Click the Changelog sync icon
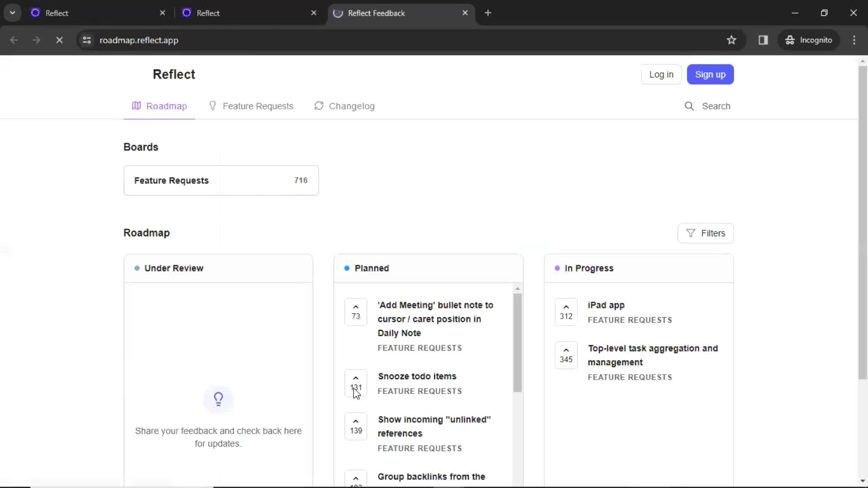The width and height of the screenshot is (868, 488). tap(319, 106)
